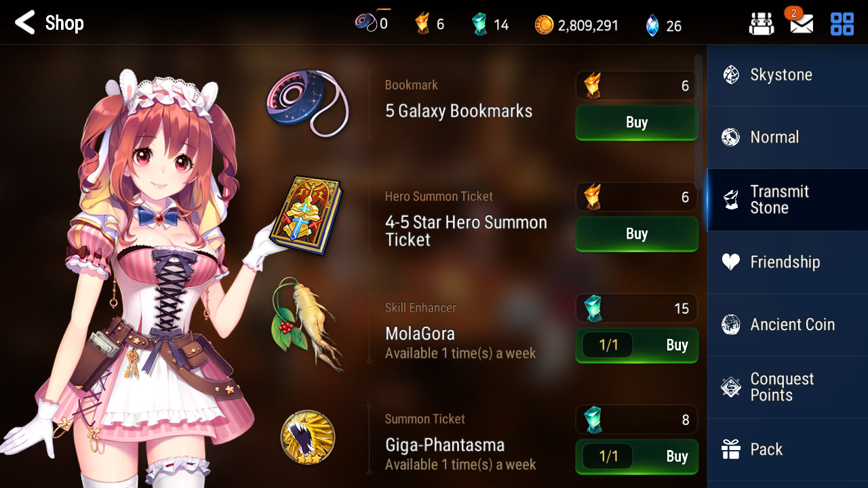Switch to the Normal shop tab

787,138
